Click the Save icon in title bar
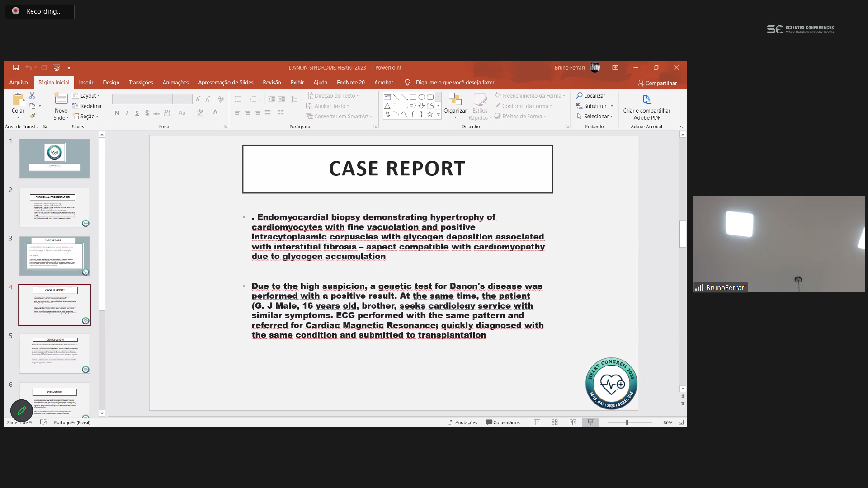This screenshot has height=488, width=868. tap(16, 68)
